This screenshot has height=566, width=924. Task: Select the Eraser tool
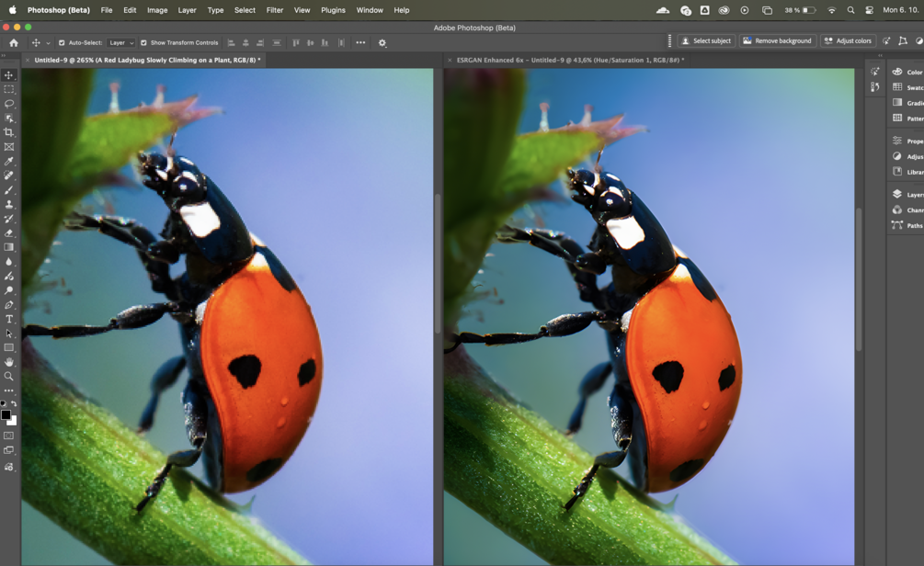pyautogui.click(x=9, y=232)
